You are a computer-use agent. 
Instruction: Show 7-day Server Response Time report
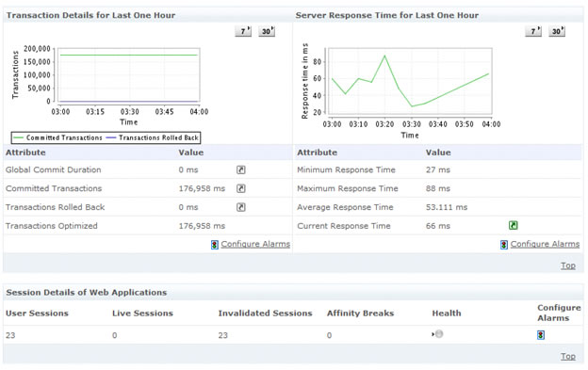click(533, 31)
